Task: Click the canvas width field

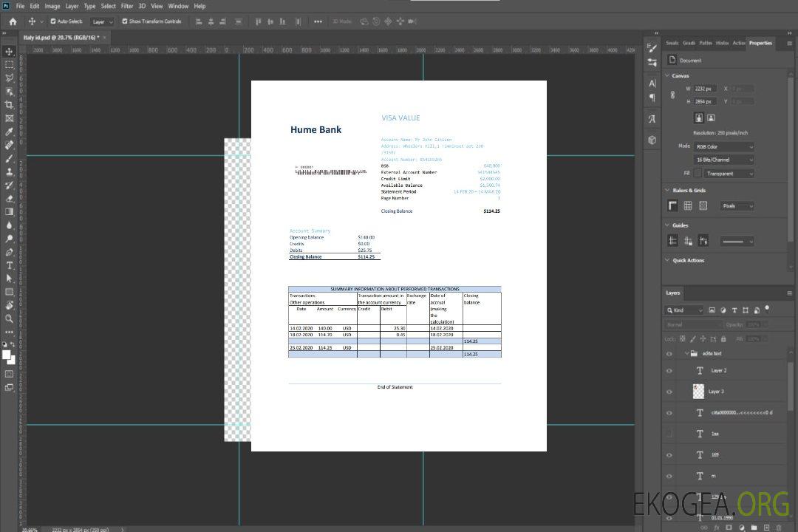Action: [x=706, y=89]
